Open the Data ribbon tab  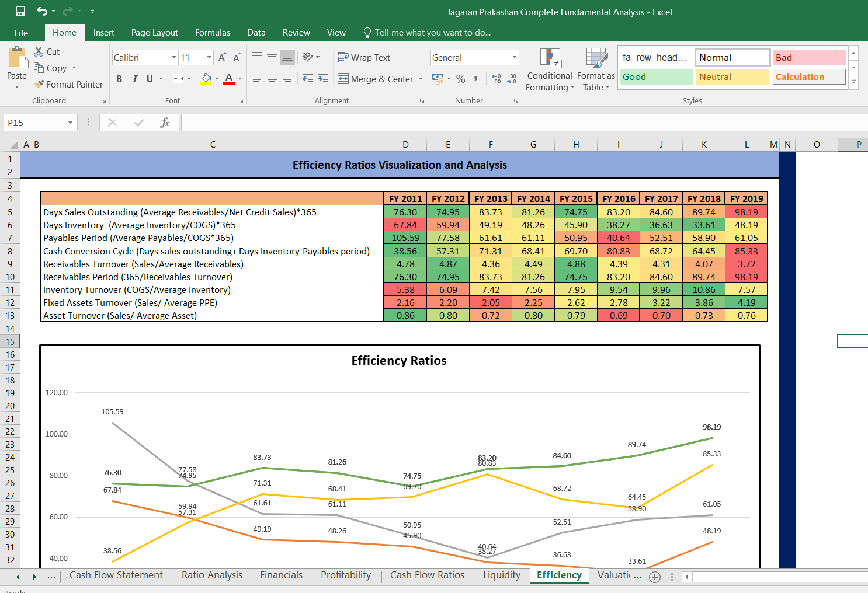tap(256, 33)
